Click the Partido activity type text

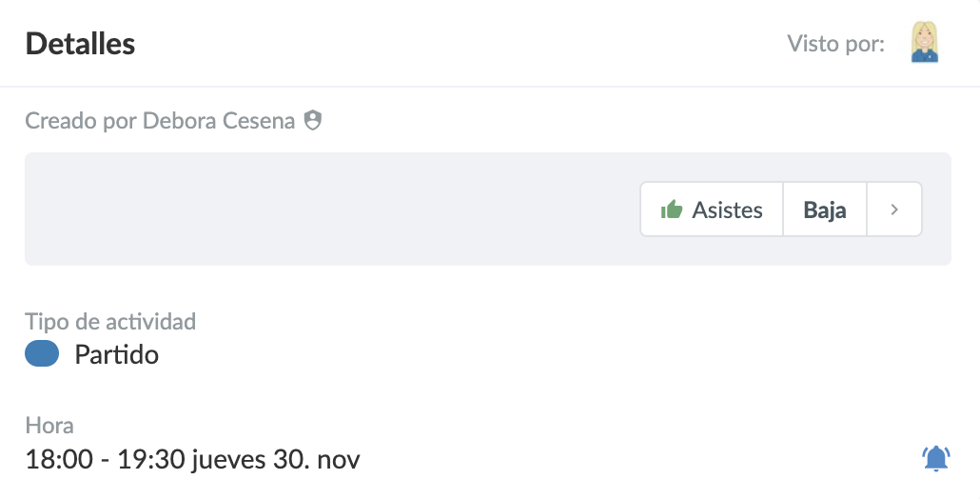[116, 355]
